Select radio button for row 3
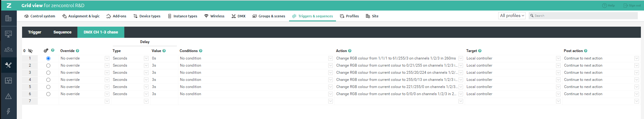 click(48, 73)
